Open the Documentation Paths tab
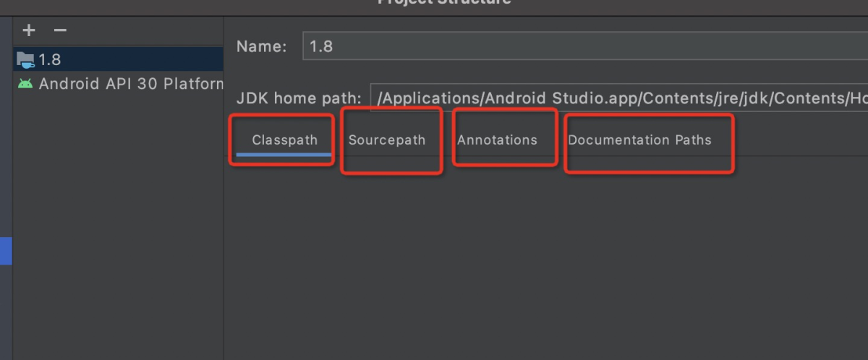The height and width of the screenshot is (360, 868). click(639, 140)
